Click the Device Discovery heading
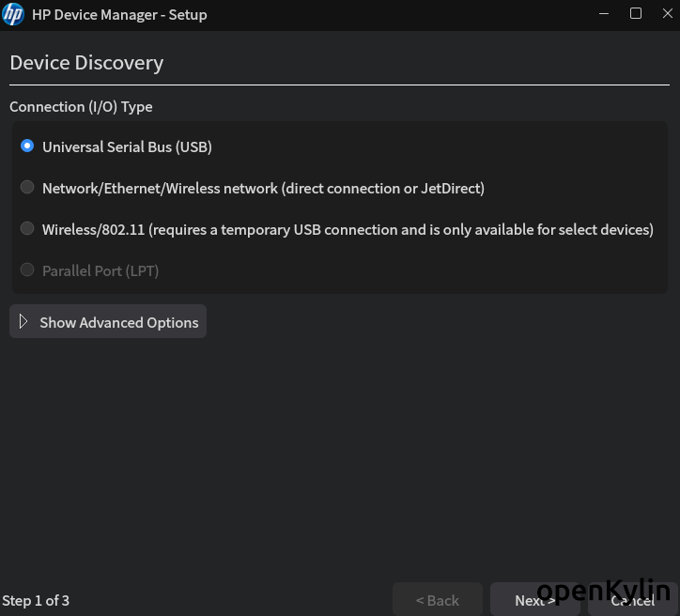 tap(86, 63)
